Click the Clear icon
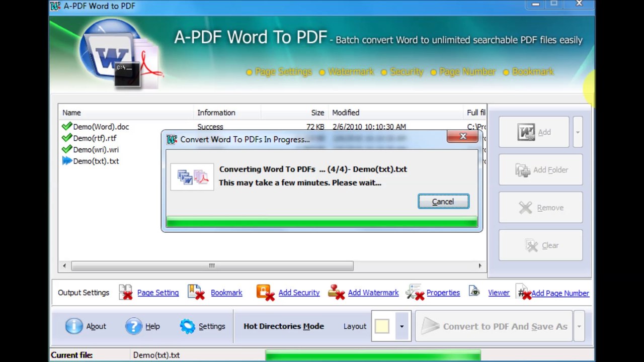 coord(531,245)
